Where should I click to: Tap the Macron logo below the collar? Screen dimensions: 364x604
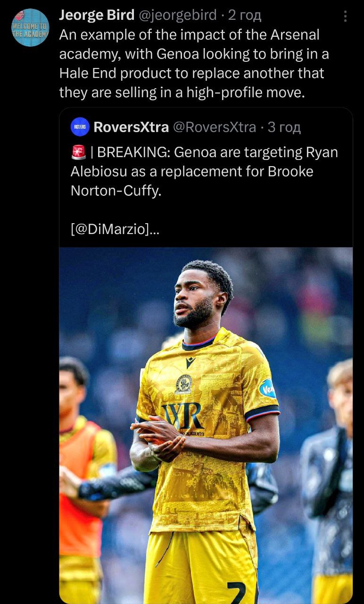point(190,363)
